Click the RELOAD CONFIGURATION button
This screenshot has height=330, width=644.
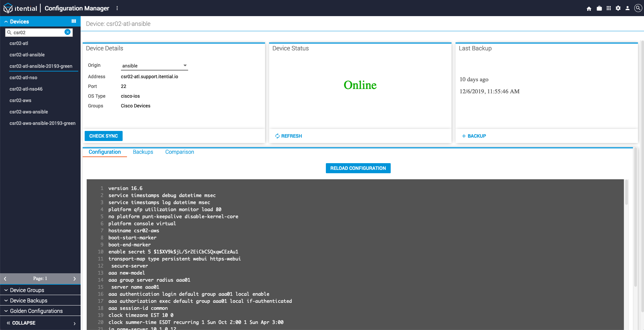click(358, 168)
